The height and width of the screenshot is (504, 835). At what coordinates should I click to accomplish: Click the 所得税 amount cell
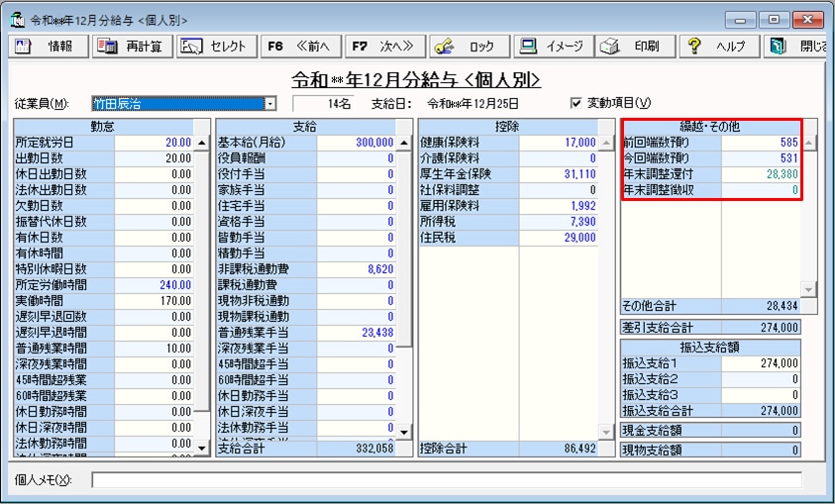560,223
